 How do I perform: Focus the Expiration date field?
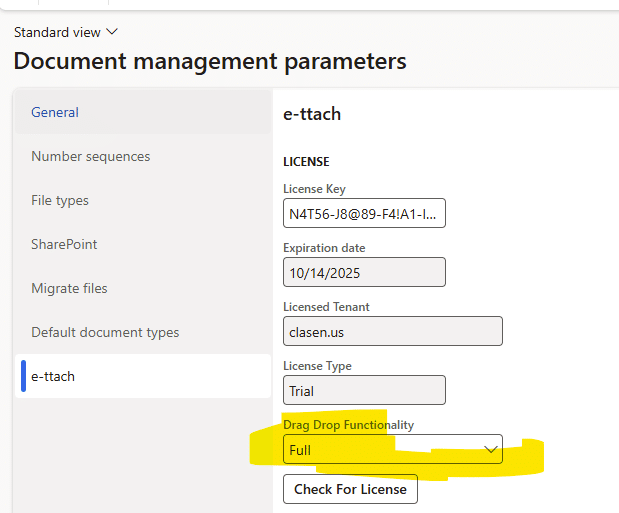[x=364, y=272]
